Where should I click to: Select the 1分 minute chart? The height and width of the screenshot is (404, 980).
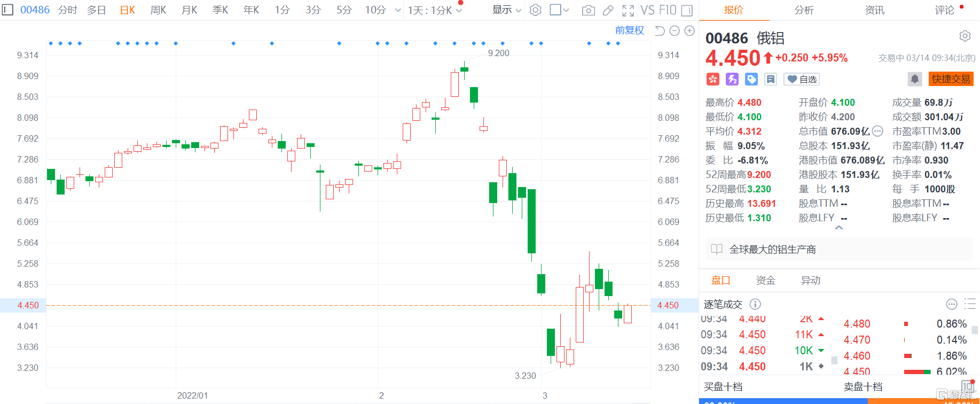(x=283, y=10)
